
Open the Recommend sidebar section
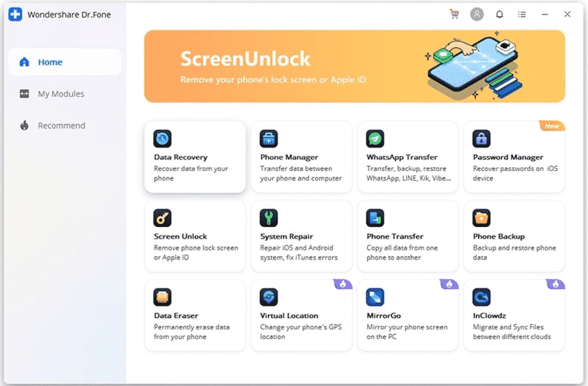click(64, 126)
